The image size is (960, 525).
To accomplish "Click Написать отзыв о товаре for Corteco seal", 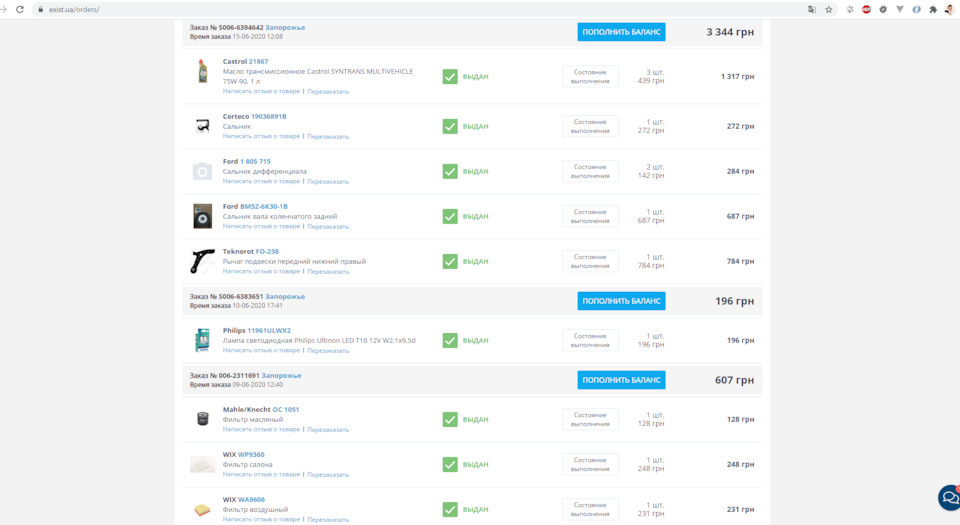I will (x=261, y=136).
